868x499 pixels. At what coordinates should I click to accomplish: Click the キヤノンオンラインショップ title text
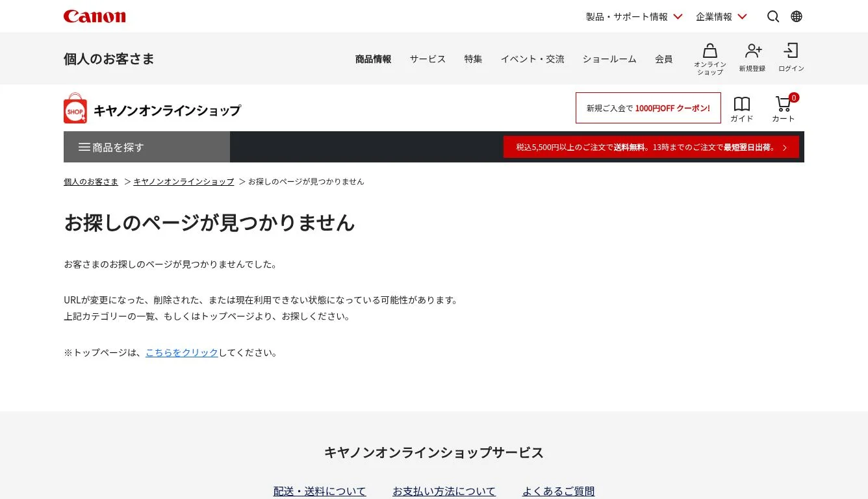click(x=167, y=110)
